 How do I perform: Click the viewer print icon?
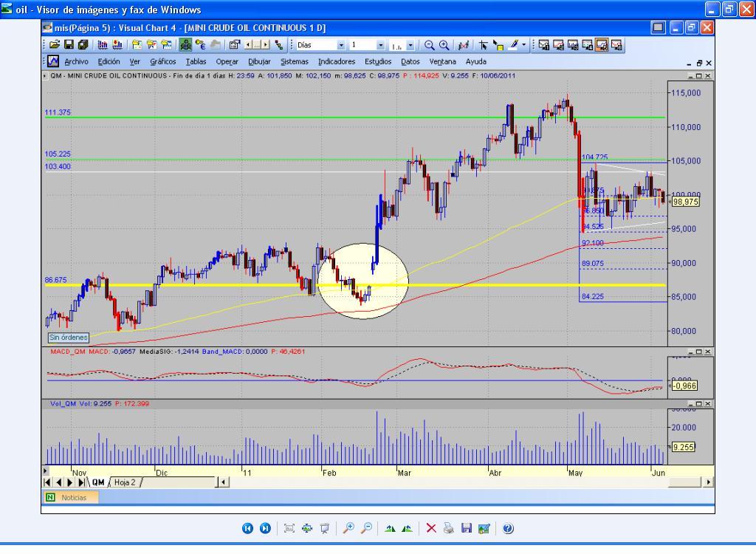coord(449,528)
